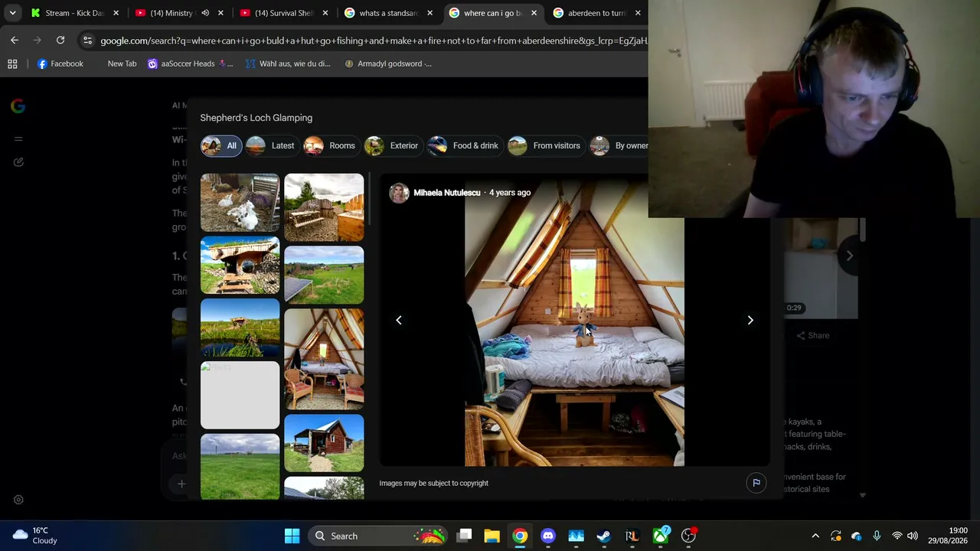
Task: Open the Windows Start menu
Action: point(292,536)
